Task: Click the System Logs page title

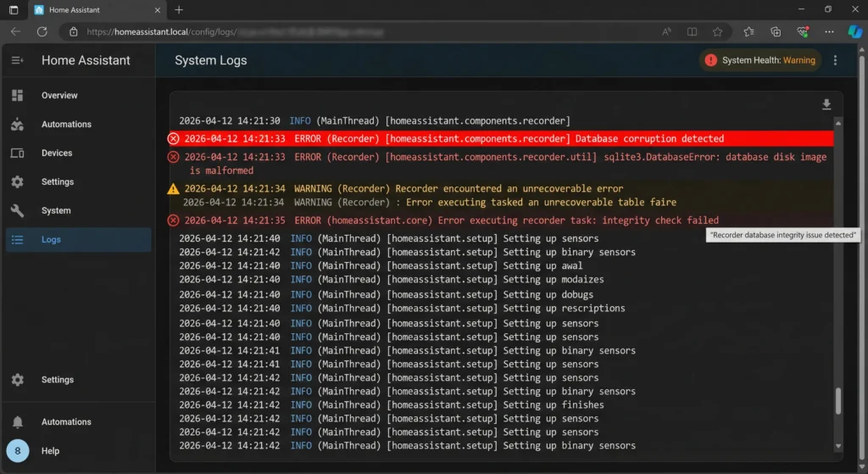Action: coord(211,60)
